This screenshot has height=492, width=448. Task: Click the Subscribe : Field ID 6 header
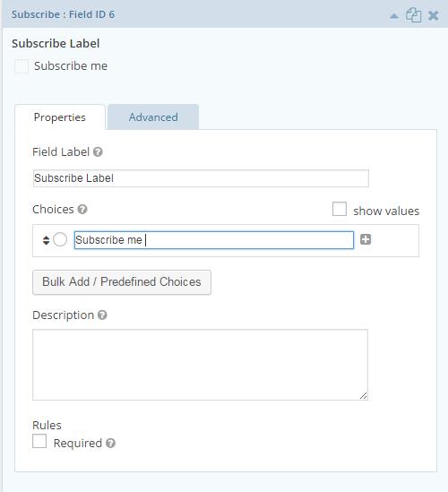[63, 14]
